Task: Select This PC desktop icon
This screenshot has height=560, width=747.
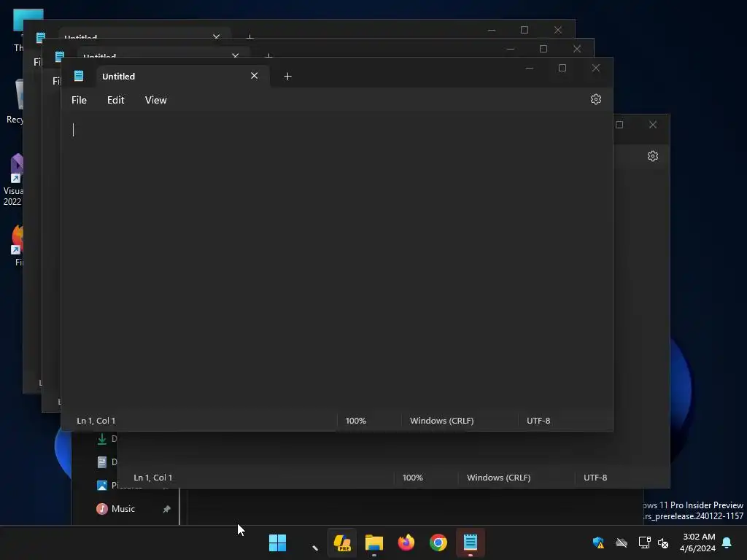Action: pos(18,31)
